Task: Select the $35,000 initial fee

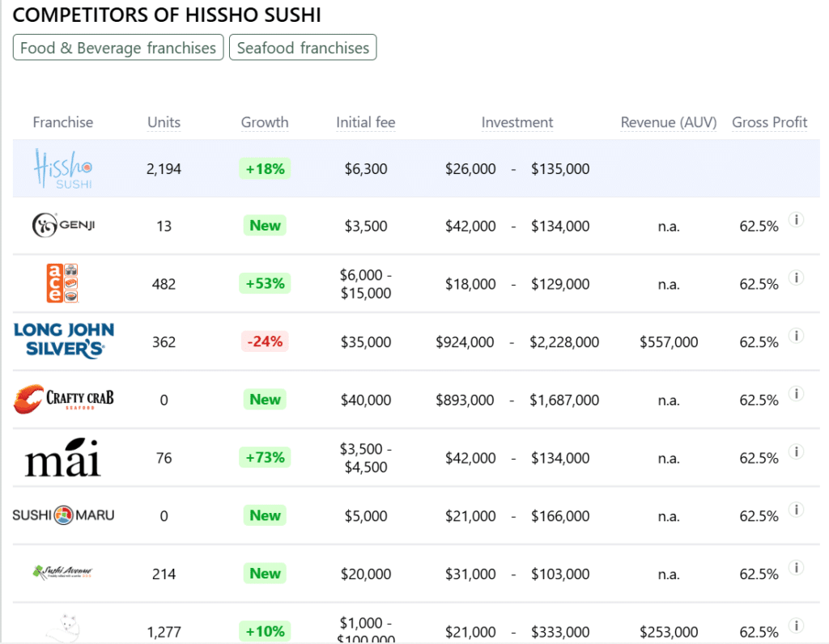Action: pyautogui.click(x=366, y=342)
